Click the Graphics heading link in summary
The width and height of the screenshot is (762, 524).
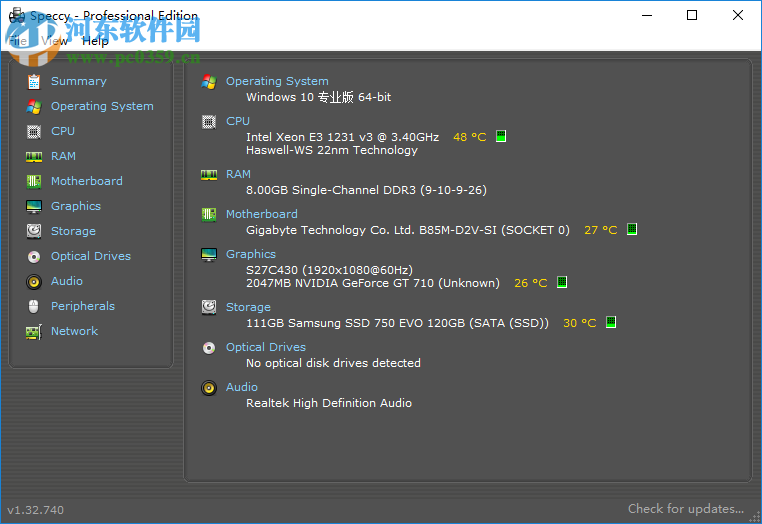pos(251,254)
